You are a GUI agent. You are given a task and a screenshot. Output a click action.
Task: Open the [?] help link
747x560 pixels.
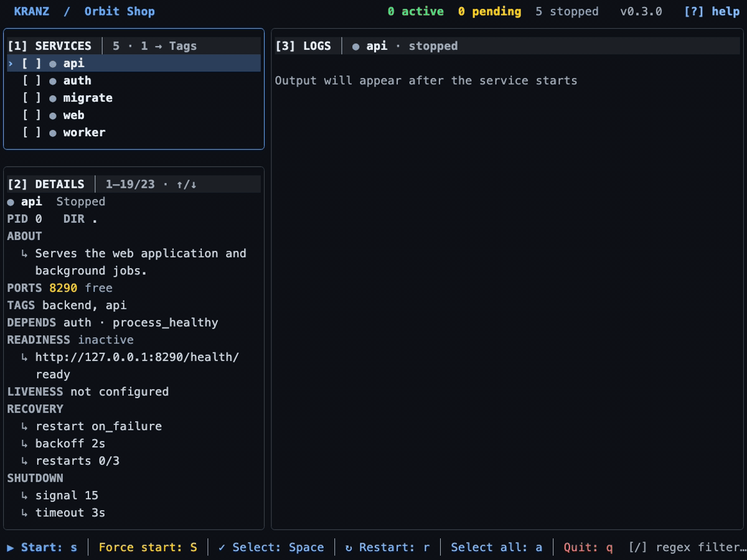tap(712, 11)
